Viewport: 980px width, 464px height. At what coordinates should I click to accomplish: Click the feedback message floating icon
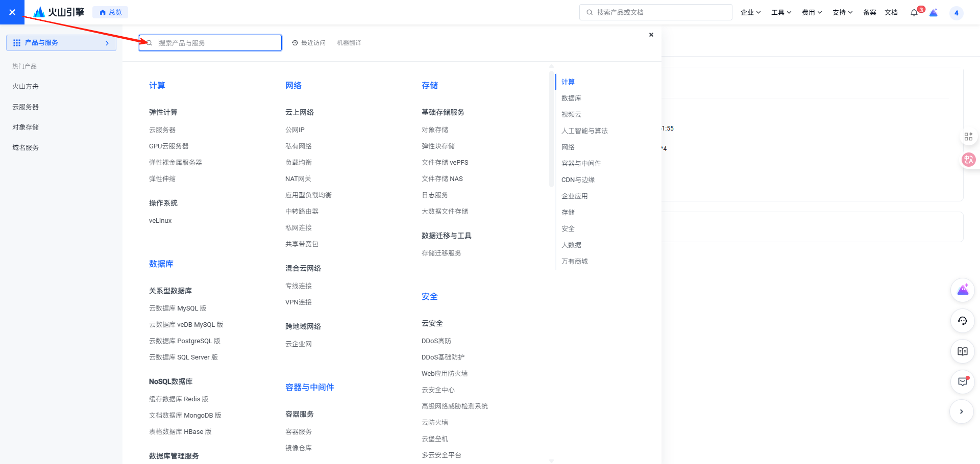click(963, 382)
